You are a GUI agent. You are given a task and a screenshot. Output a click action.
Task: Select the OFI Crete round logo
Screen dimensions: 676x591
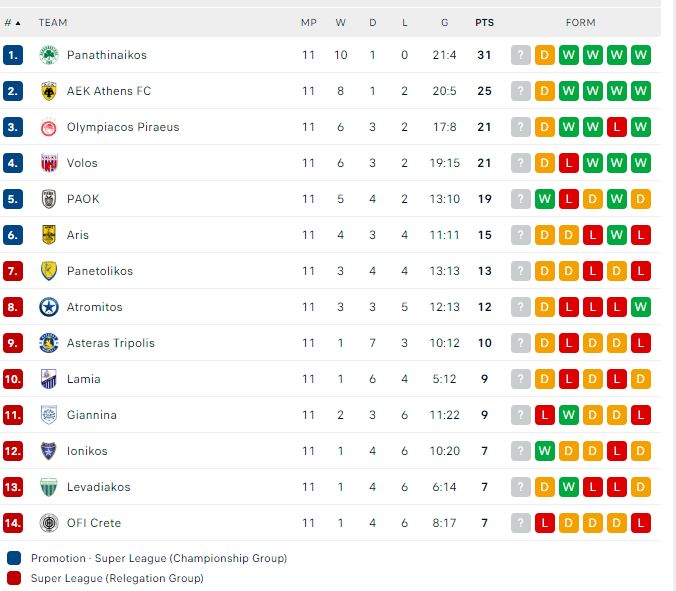click(49, 523)
